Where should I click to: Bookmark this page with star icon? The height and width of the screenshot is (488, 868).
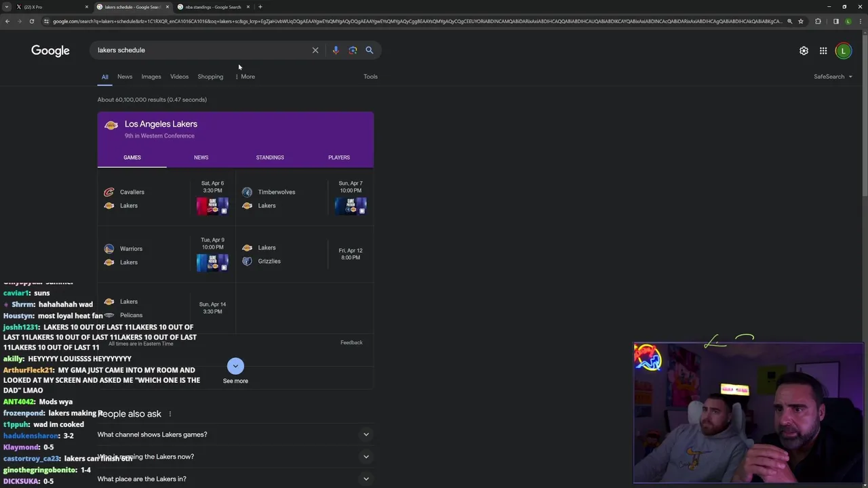[801, 21]
